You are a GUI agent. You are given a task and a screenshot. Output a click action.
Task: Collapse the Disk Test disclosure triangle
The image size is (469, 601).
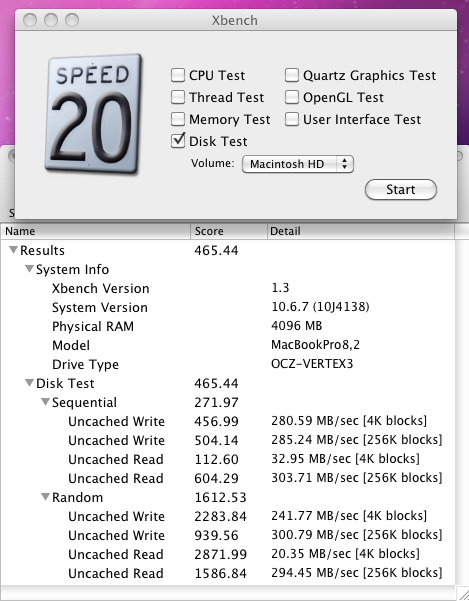(30, 383)
